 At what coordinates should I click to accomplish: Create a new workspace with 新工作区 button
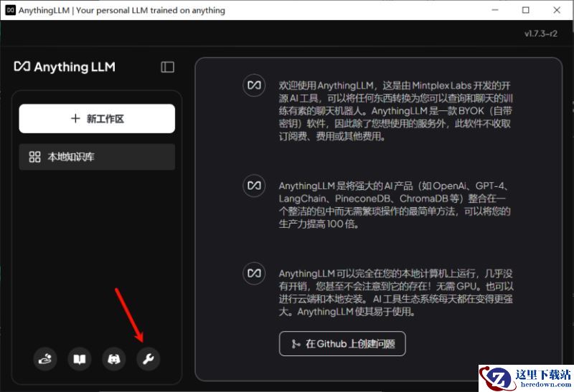point(97,118)
